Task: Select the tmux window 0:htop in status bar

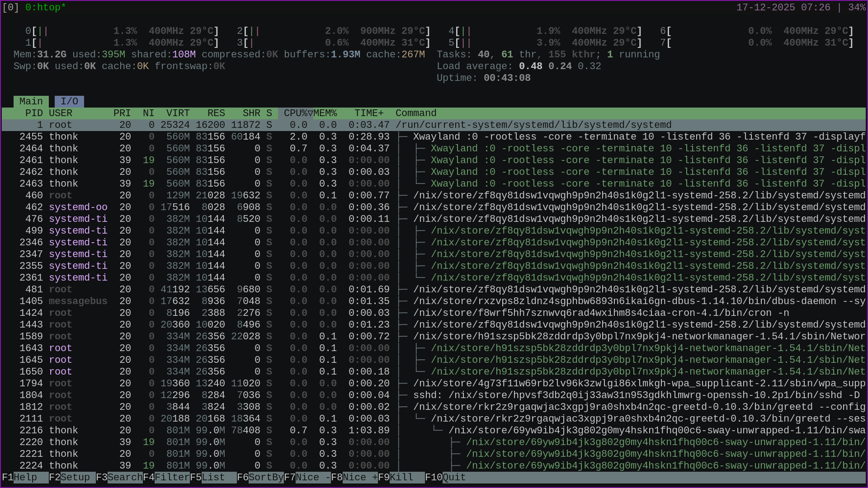Action: [45, 7]
